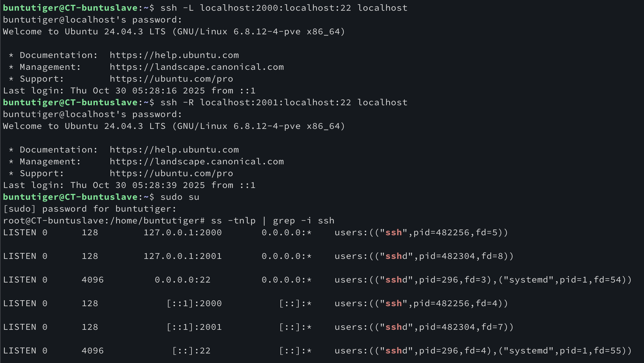Viewport: 644px width, 363px height.
Task: Open the help.ubuntu.com link after the ssh -L login
Action: point(174,55)
